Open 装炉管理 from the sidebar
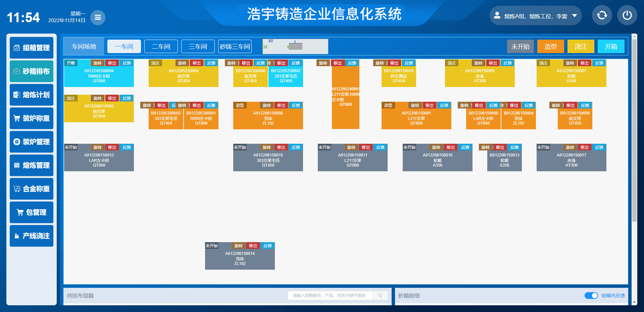Image resolution: width=644 pixels, height=312 pixels. point(32,142)
